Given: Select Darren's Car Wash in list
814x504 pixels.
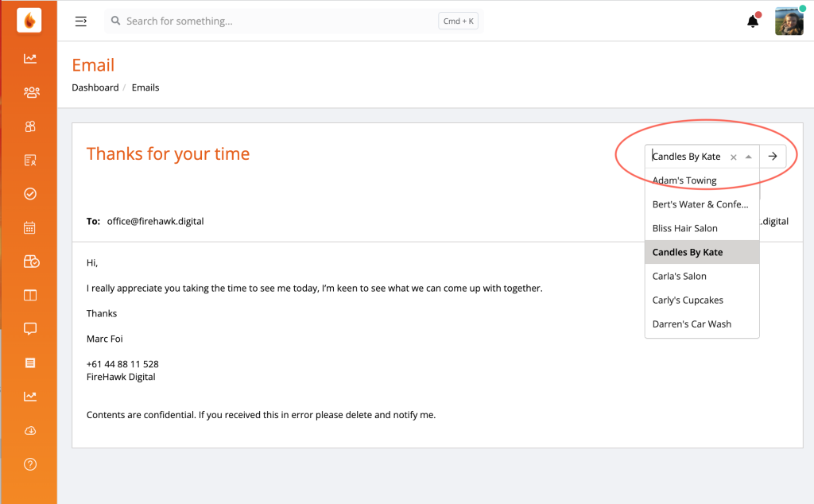Looking at the screenshot, I should tap(692, 324).
